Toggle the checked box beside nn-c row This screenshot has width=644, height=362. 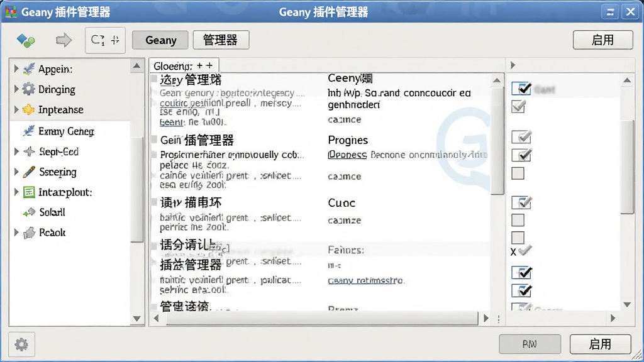[521, 273]
